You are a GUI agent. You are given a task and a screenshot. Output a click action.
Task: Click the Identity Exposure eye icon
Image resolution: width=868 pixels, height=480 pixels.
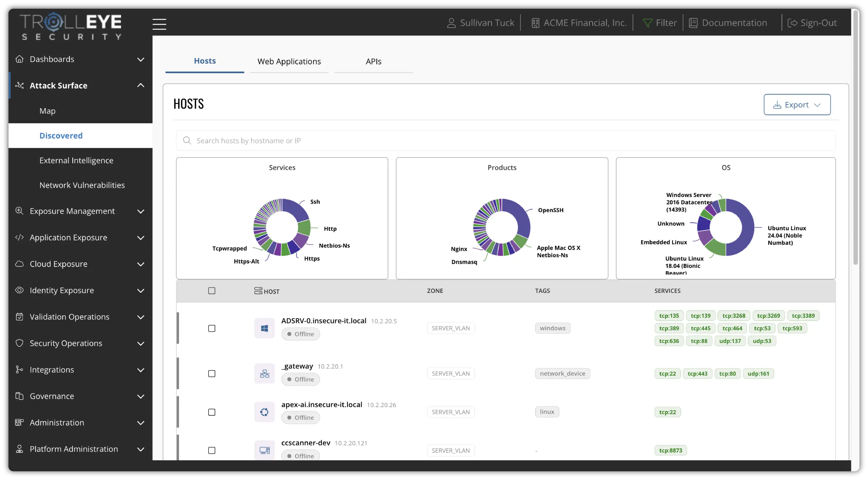pos(20,290)
